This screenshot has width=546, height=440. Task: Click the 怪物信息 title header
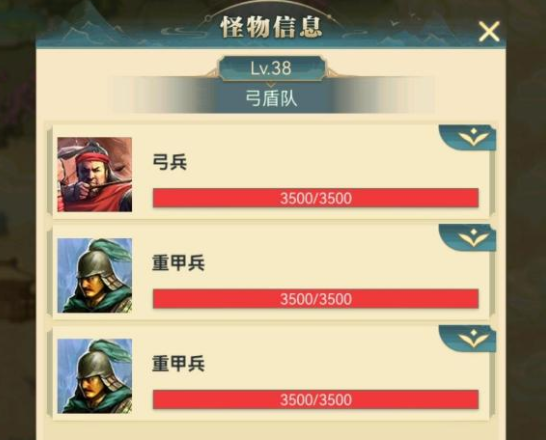pyautogui.click(x=271, y=27)
